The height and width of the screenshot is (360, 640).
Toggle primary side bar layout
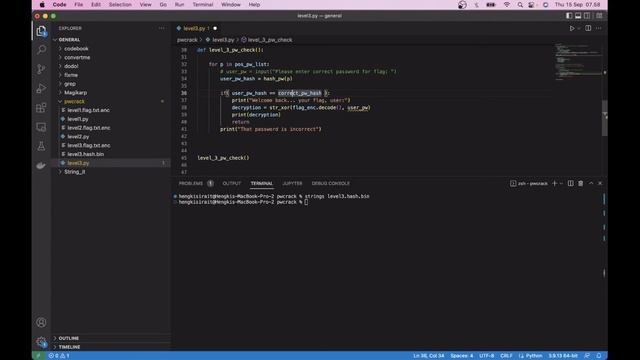click(569, 16)
